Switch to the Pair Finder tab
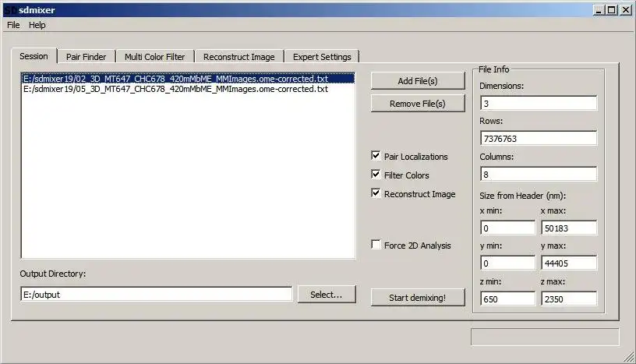 [86, 57]
